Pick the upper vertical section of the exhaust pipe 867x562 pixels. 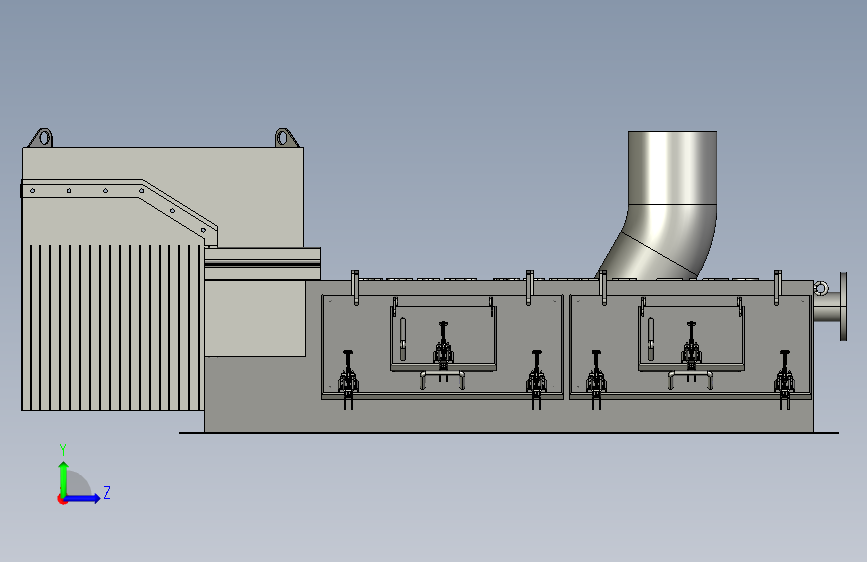[672, 168]
